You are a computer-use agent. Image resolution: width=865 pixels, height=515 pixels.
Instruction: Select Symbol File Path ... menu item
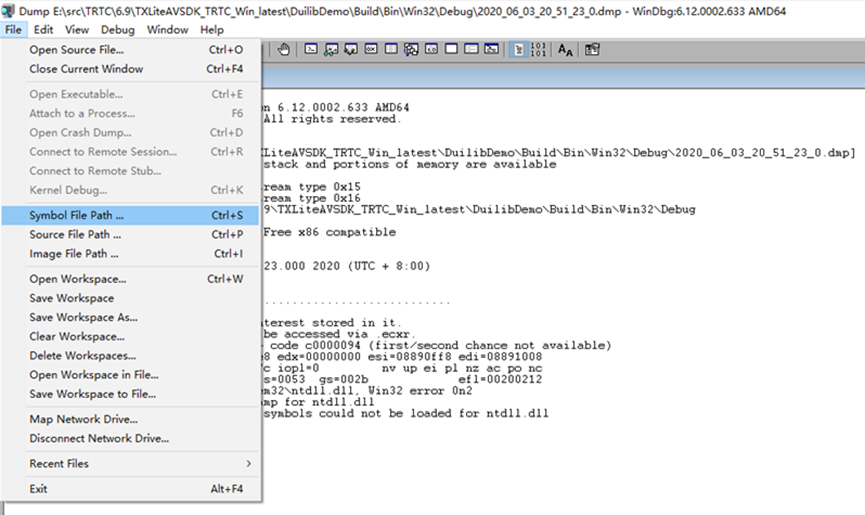(131, 216)
